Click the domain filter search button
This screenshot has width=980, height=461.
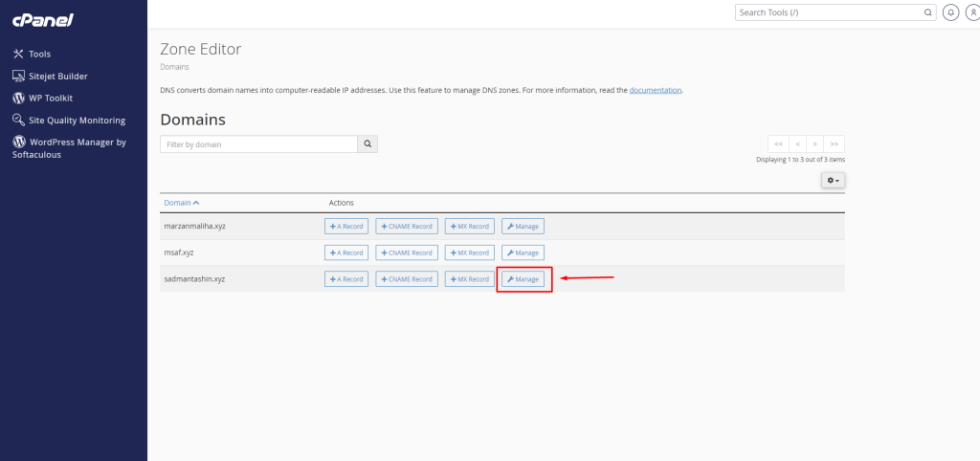click(367, 144)
